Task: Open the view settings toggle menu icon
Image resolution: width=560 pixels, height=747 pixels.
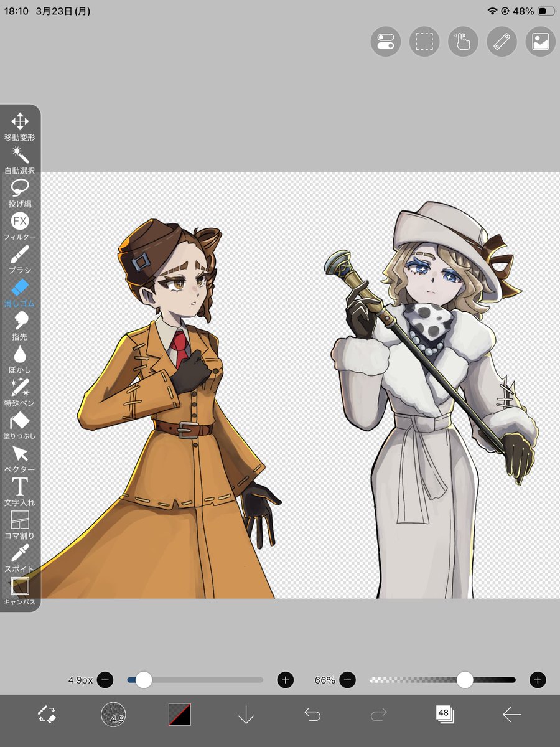Action: [386, 42]
